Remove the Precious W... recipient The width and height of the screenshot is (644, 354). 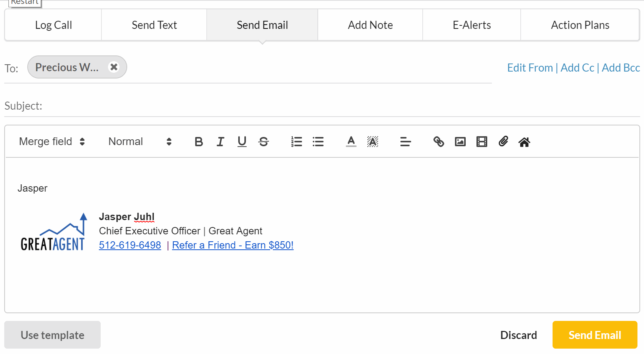114,67
